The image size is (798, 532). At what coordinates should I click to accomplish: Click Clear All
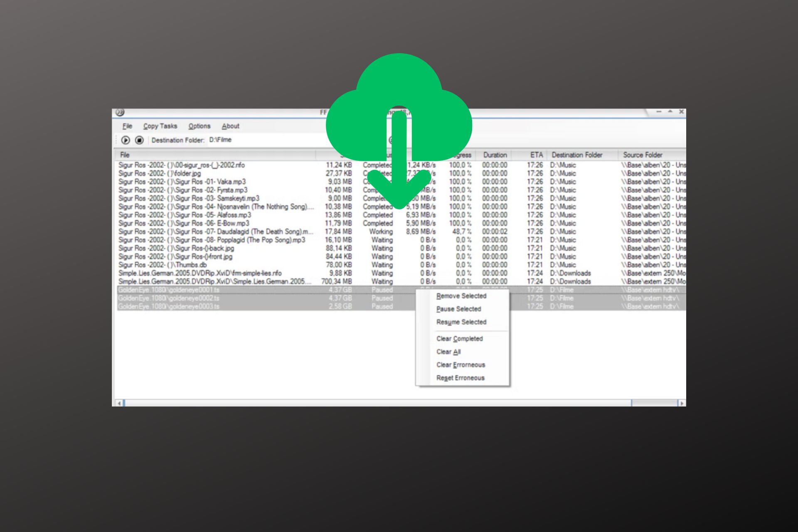click(x=449, y=351)
